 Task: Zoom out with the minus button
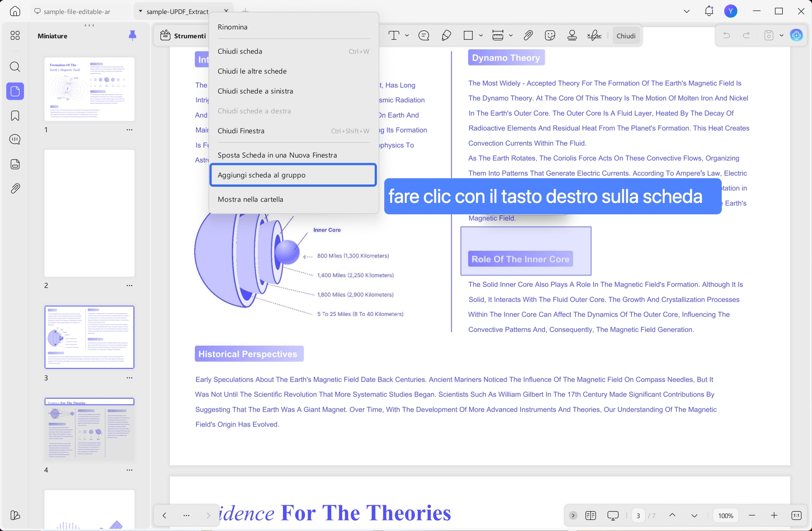pyautogui.click(x=752, y=516)
